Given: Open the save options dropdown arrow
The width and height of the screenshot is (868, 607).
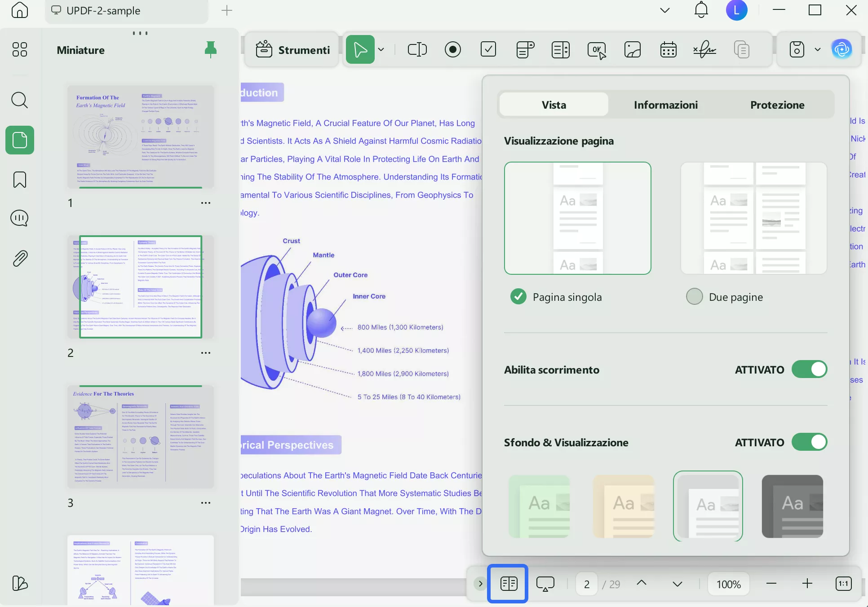Looking at the screenshot, I should pos(817,49).
